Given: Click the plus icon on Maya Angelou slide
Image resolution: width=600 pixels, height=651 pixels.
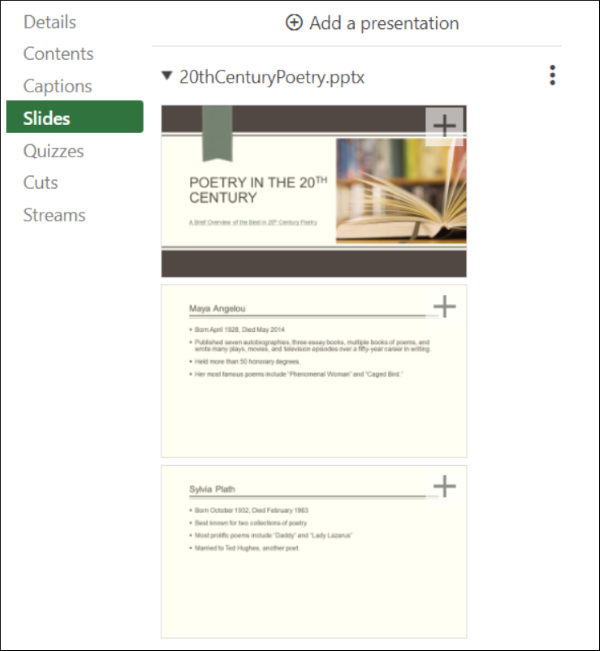Looking at the screenshot, I should (x=445, y=306).
